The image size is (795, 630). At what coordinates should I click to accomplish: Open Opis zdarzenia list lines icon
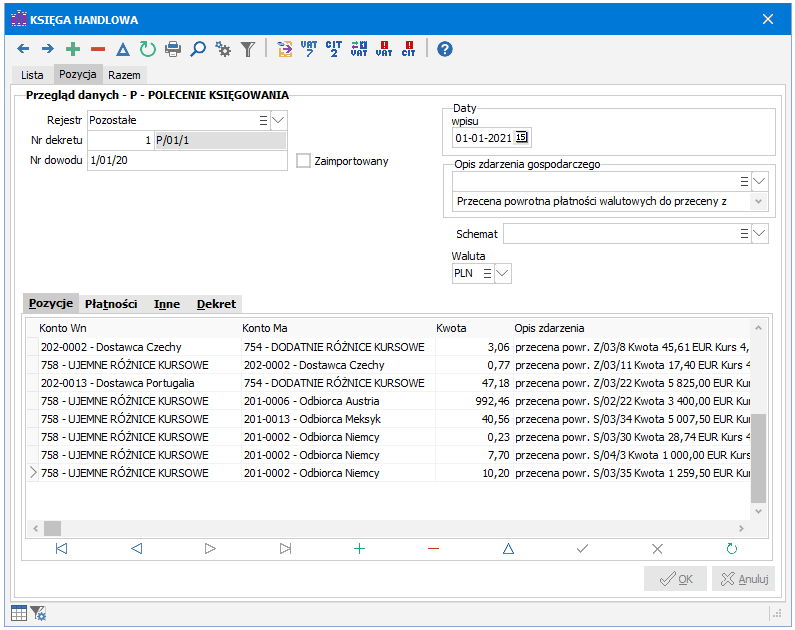click(x=744, y=181)
